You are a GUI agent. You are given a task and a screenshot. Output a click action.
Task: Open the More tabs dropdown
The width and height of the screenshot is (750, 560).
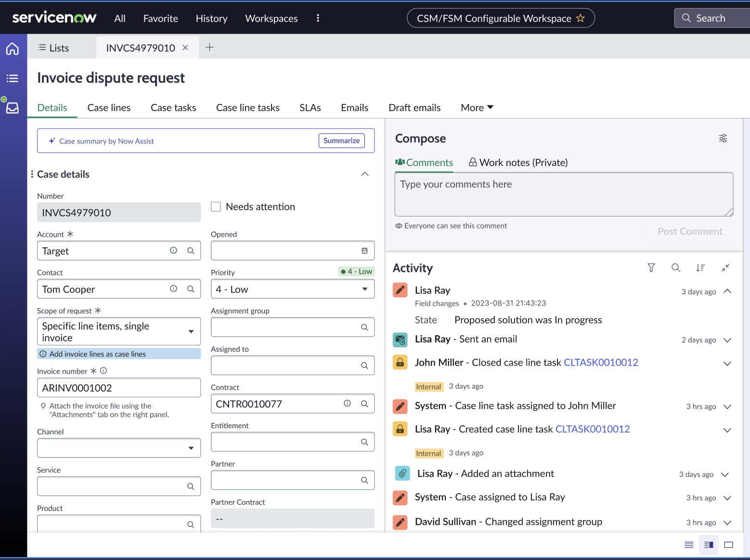(477, 108)
